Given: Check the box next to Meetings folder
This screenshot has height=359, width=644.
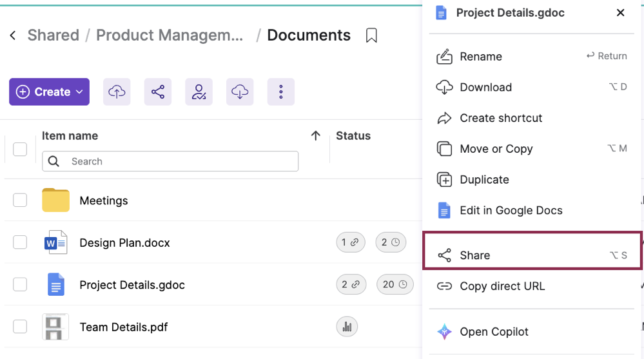Looking at the screenshot, I should 20,200.
